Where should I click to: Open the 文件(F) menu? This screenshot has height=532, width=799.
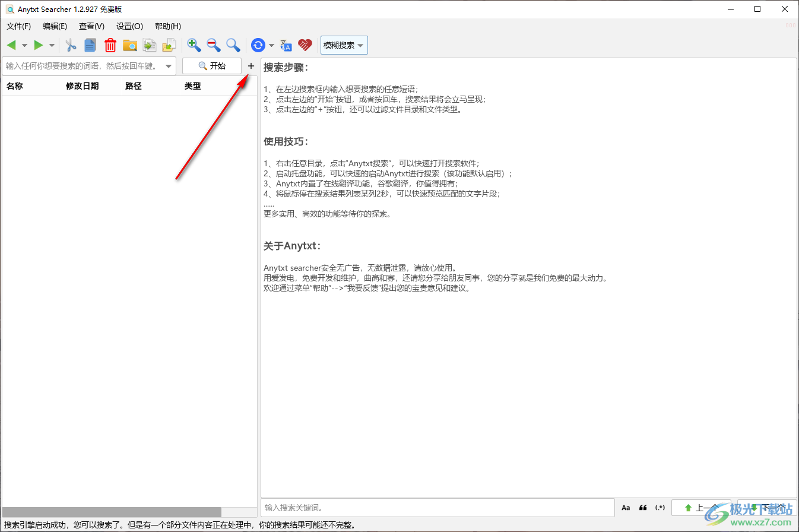[x=19, y=26]
